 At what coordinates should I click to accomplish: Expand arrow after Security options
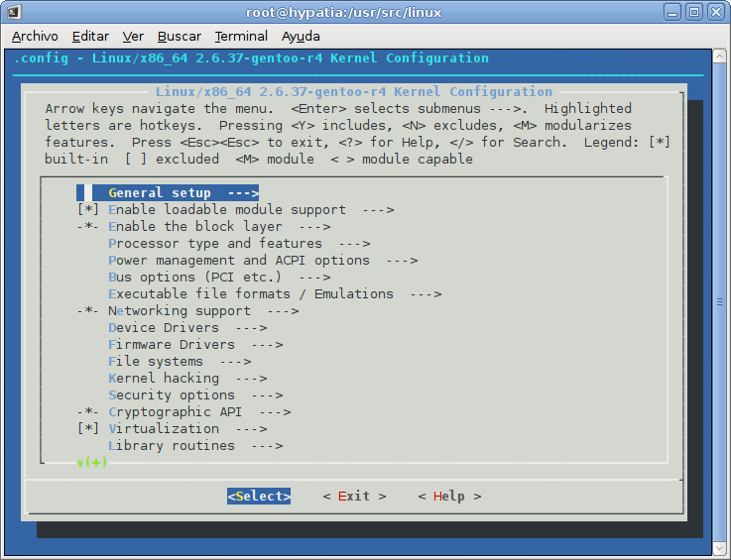coord(267,395)
